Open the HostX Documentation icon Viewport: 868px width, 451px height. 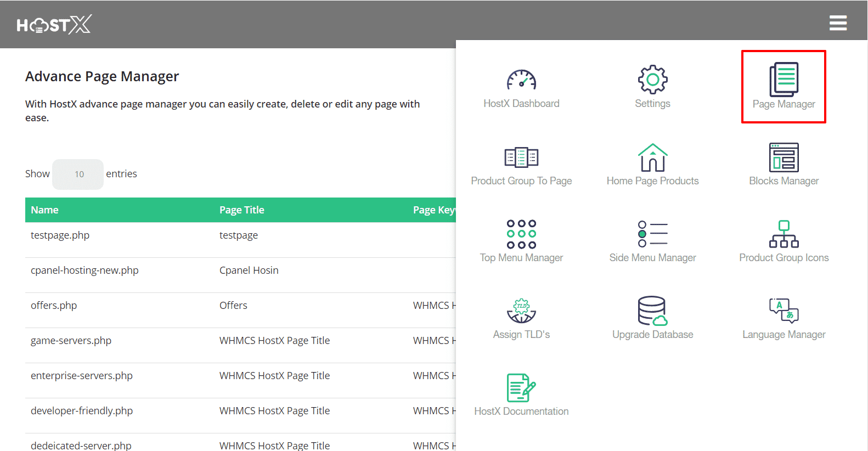tap(521, 388)
